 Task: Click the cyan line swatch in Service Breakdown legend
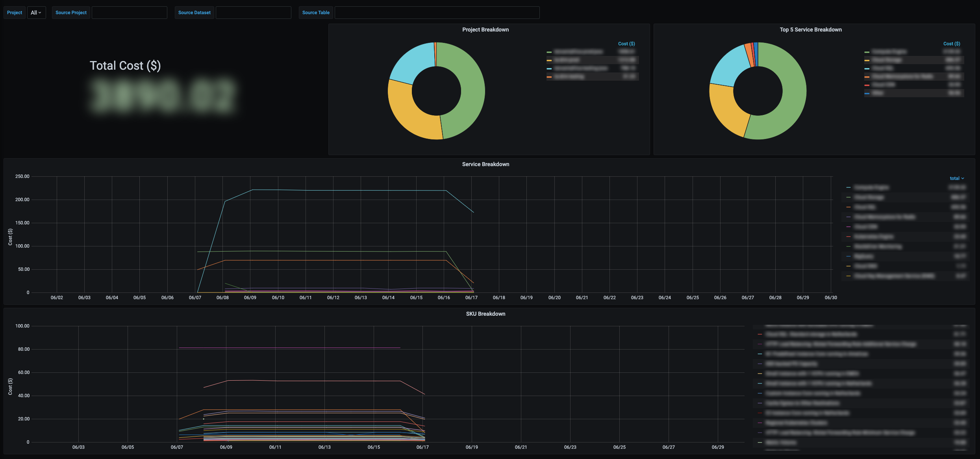pyautogui.click(x=848, y=187)
